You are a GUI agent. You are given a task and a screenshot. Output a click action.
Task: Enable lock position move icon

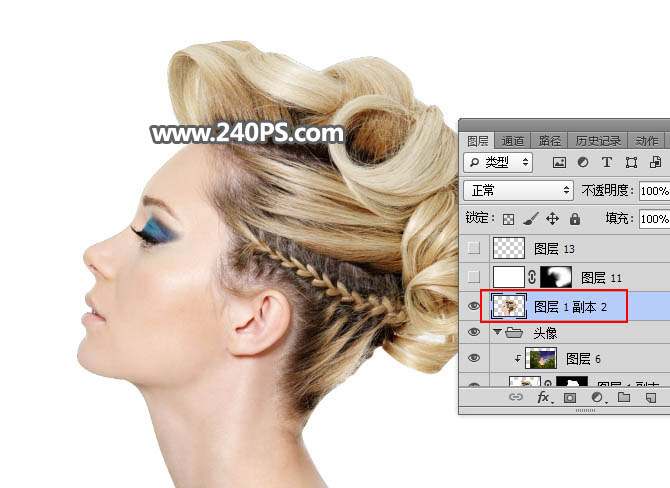pos(553,218)
